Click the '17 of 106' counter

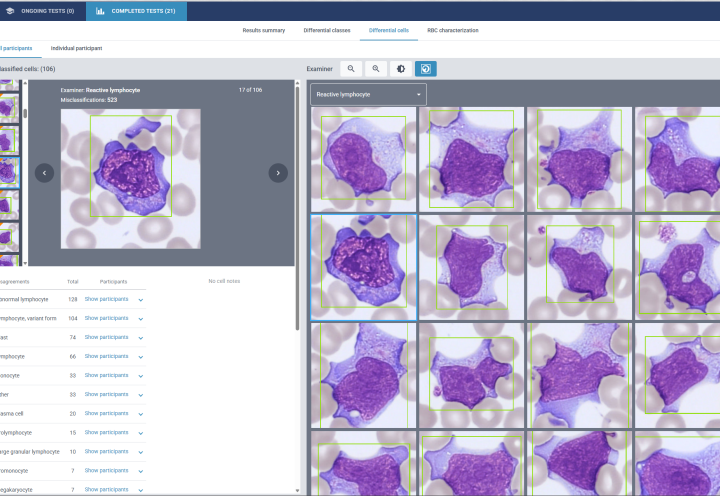[250, 90]
